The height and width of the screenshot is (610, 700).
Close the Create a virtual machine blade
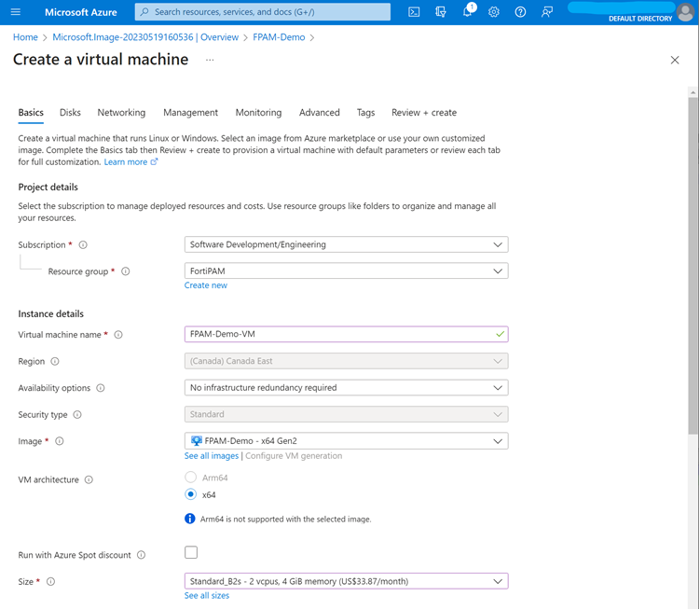point(675,60)
